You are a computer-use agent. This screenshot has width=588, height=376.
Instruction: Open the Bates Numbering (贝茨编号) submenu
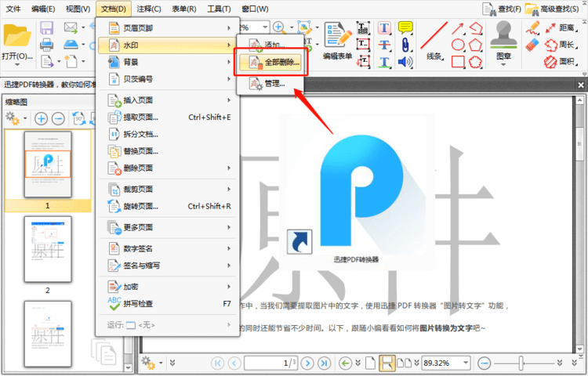169,79
